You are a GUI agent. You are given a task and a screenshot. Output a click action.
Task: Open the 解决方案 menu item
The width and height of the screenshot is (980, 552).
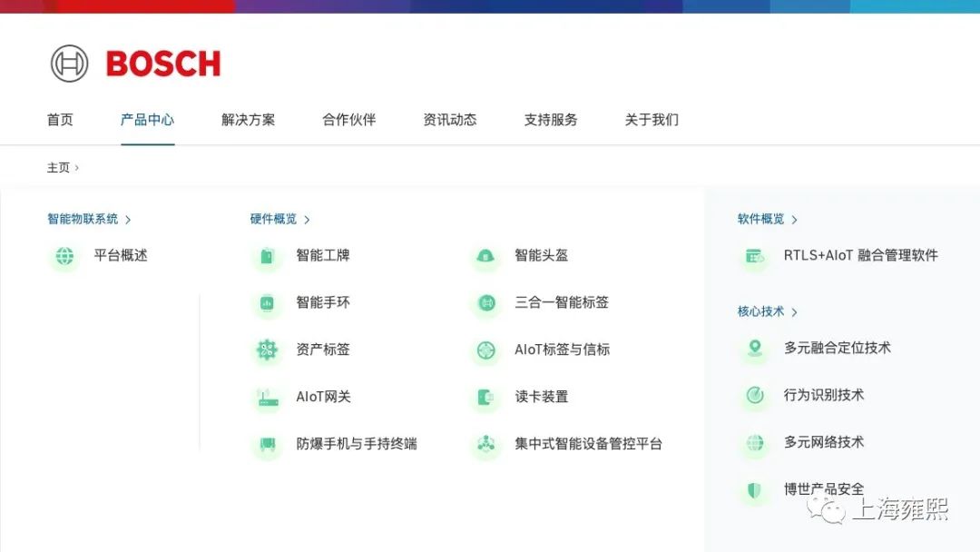248,120
